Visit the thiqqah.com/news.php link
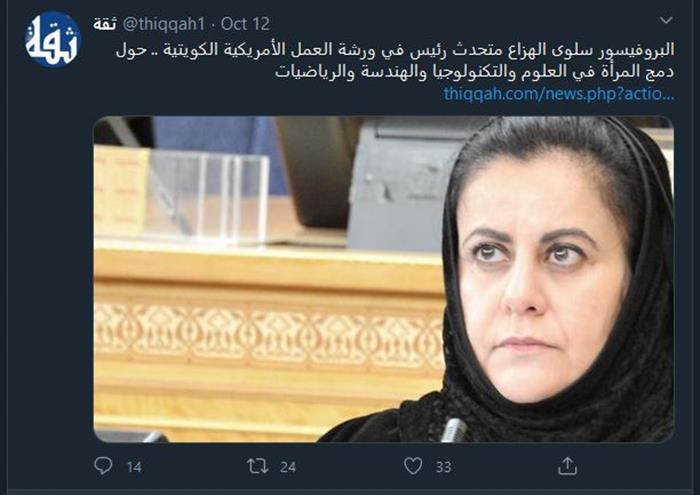The image size is (700, 495). pos(558,94)
